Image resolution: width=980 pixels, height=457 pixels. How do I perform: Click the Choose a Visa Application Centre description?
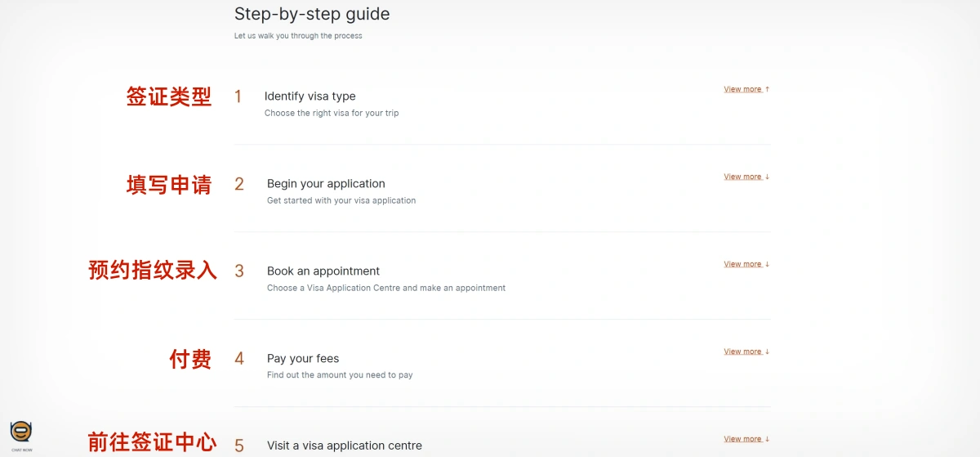[x=386, y=288]
